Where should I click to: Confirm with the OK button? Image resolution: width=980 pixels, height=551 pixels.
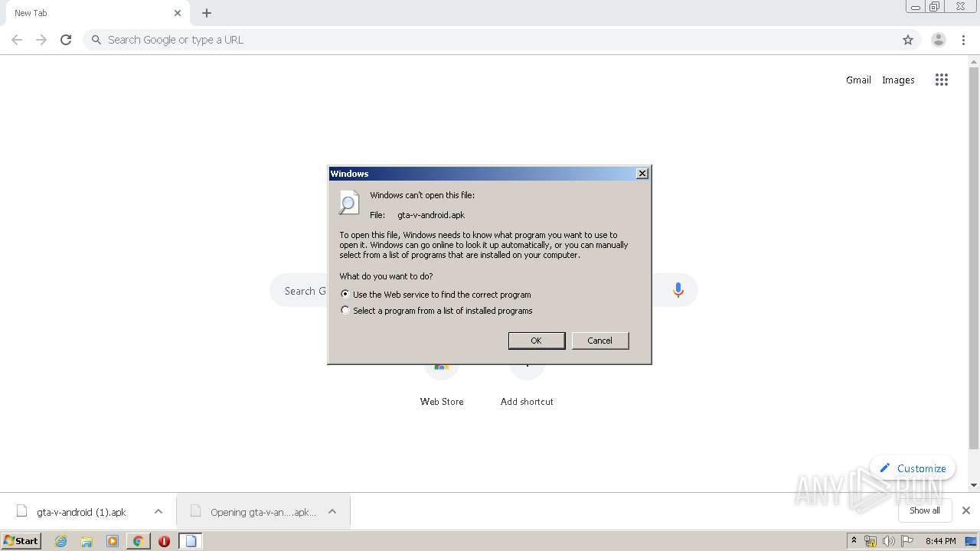[537, 341]
